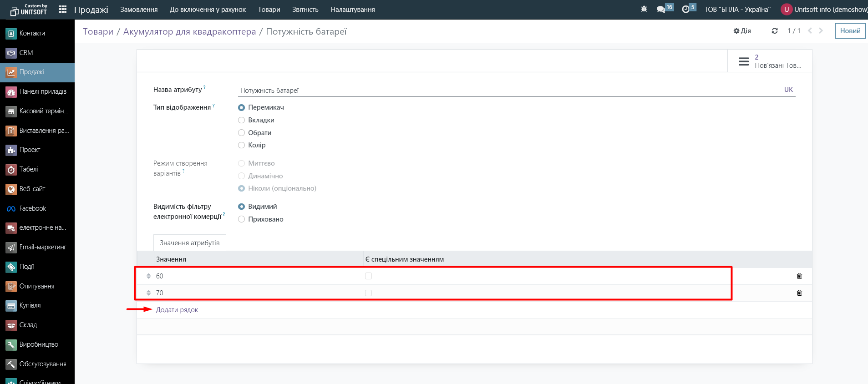The height and width of the screenshot is (384, 868).
Task: Click the Новий button
Action: 850,31
